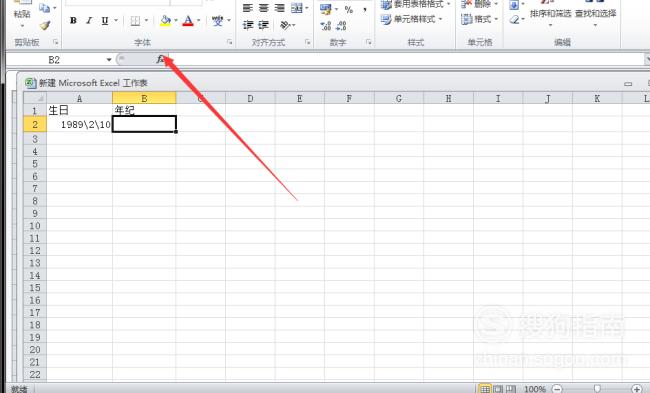The image size is (650, 393).
Task: Open Format as Table (套用表格格式)
Action: pyautogui.click(x=415, y=4)
